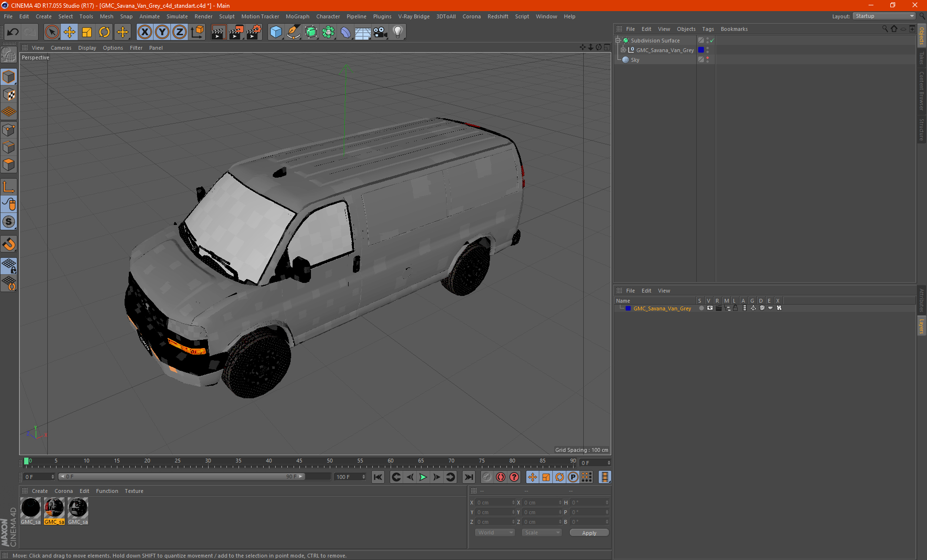Add a Camera object
The width and height of the screenshot is (927, 560).
point(380,32)
